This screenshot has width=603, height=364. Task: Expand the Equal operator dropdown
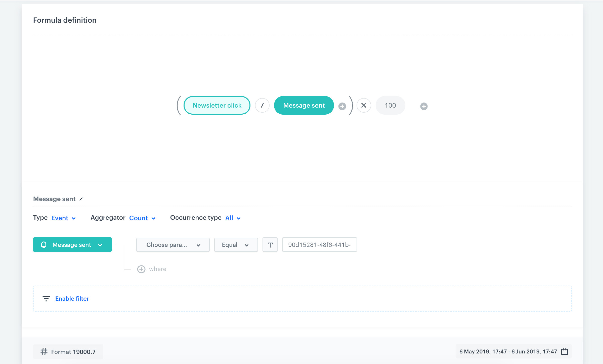tap(236, 245)
